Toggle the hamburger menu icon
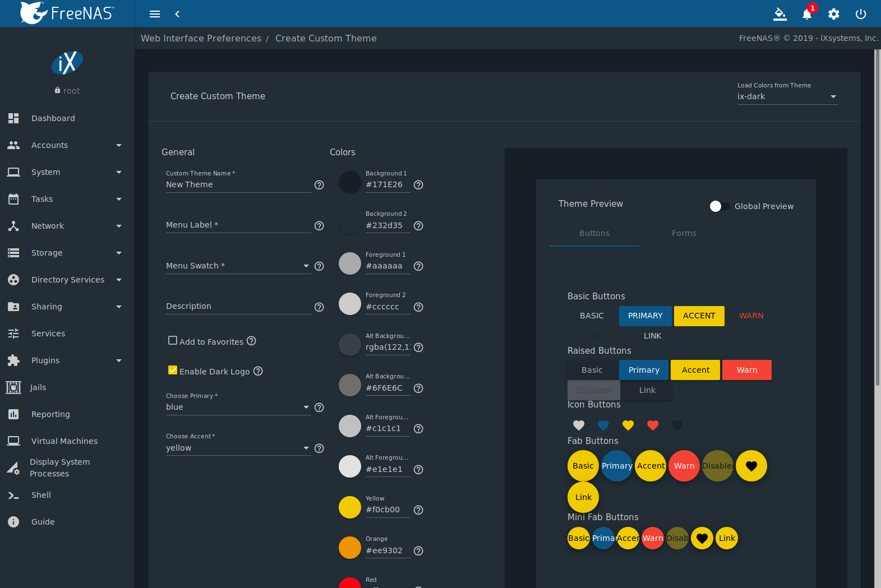This screenshot has width=881, height=588. (x=155, y=14)
